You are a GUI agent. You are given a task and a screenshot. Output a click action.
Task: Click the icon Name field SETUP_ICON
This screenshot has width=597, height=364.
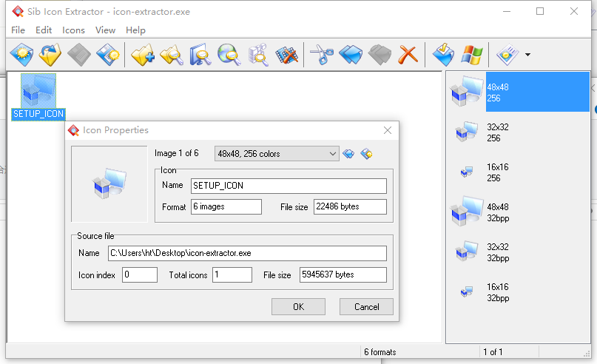(x=289, y=186)
